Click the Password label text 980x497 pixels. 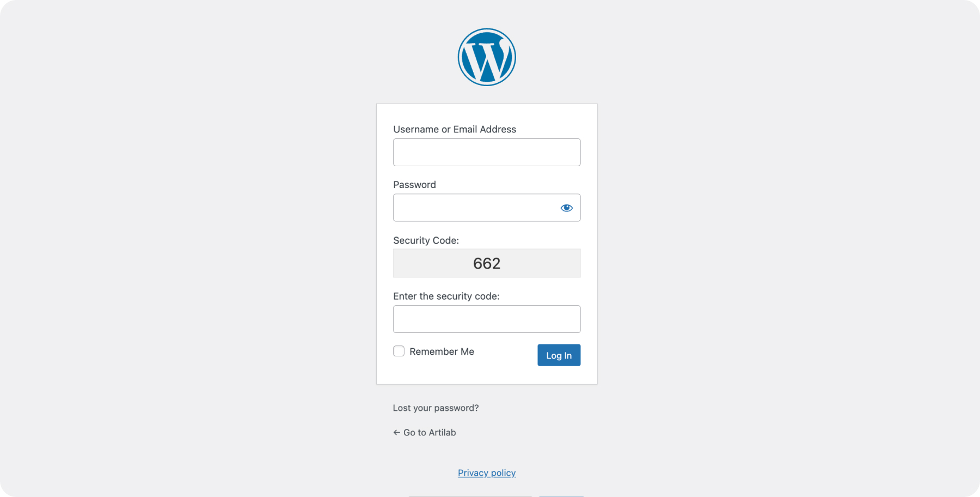click(x=414, y=185)
